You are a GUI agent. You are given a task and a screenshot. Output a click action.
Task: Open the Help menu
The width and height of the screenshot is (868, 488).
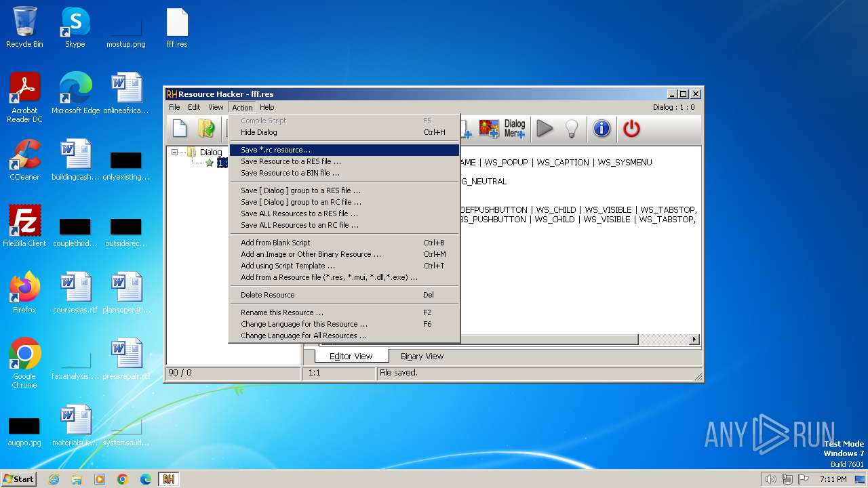(267, 107)
